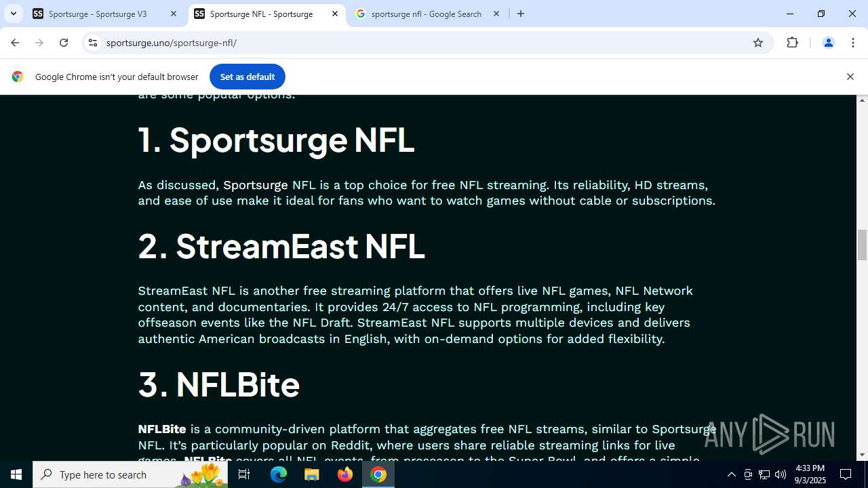
Task: Launch Firefox from taskbar
Action: [x=345, y=474]
